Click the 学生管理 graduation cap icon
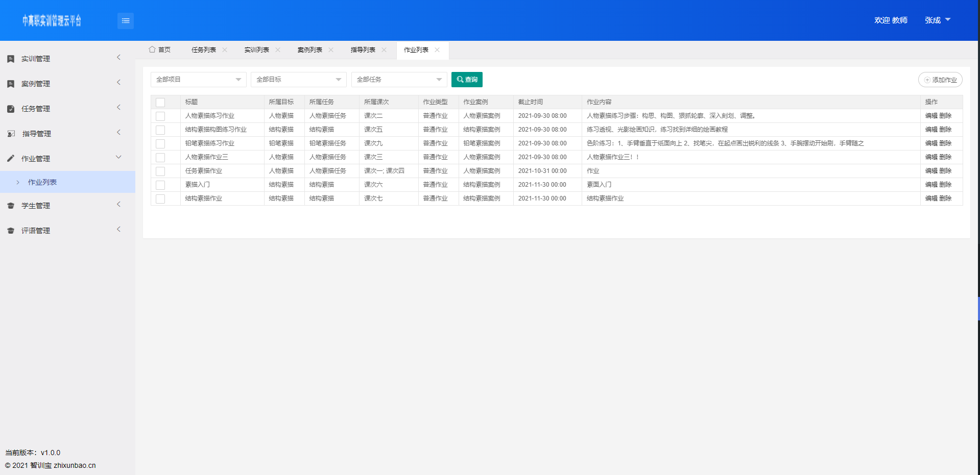The width and height of the screenshot is (980, 475). [11, 206]
